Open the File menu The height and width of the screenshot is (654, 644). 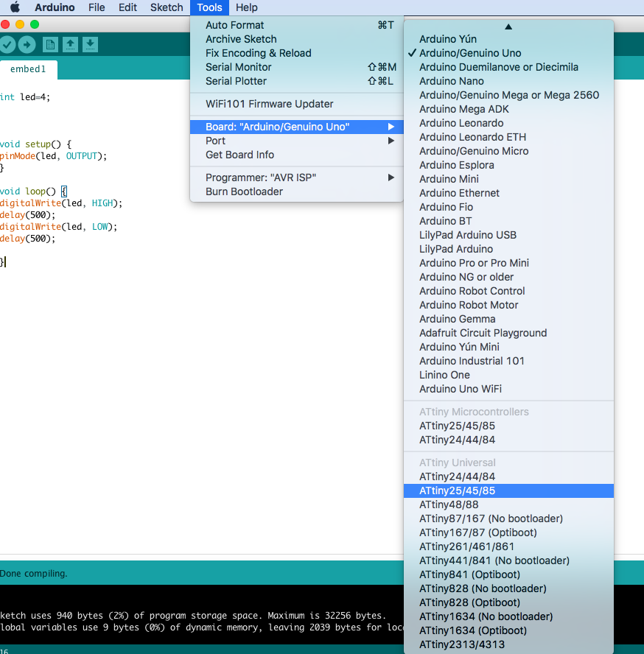[97, 7]
